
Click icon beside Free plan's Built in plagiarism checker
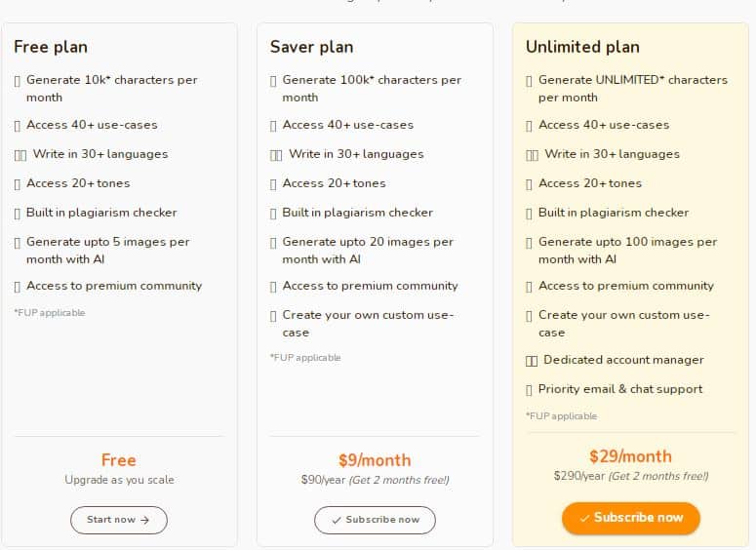click(x=18, y=214)
